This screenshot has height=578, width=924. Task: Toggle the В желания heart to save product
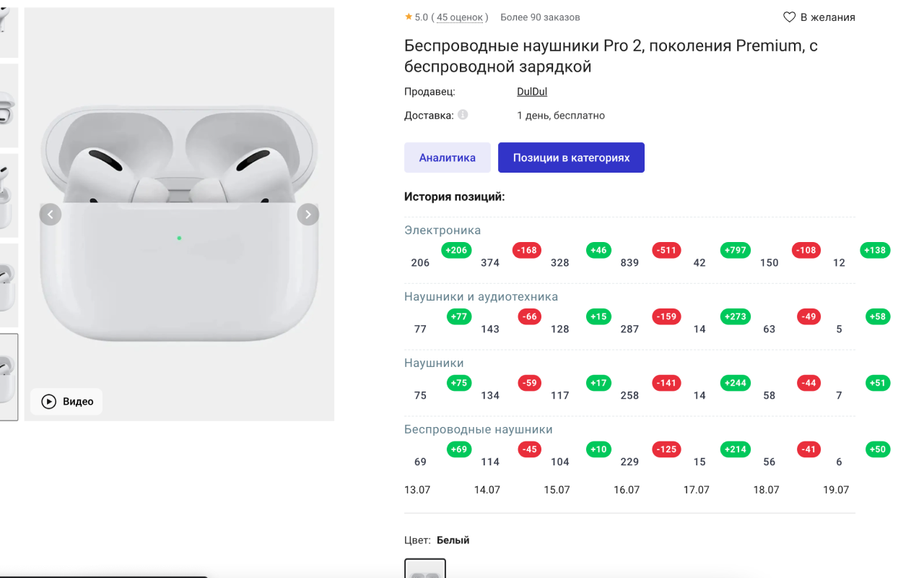(788, 17)
